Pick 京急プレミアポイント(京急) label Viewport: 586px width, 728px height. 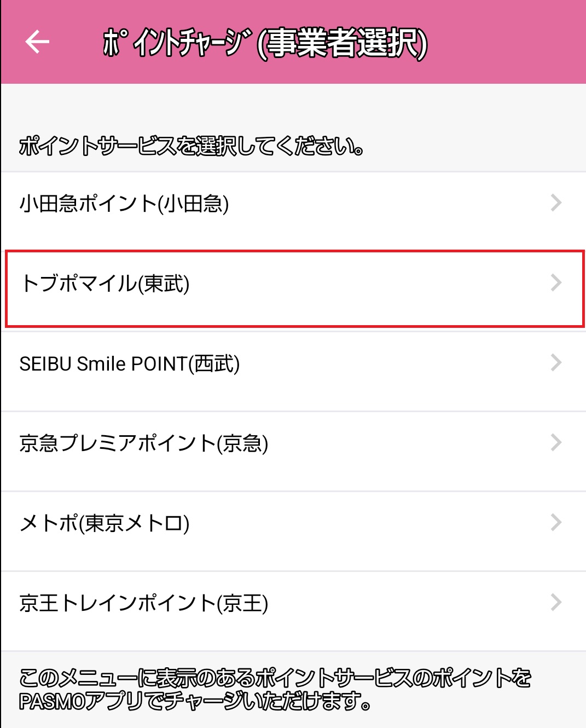coord(144,443)
